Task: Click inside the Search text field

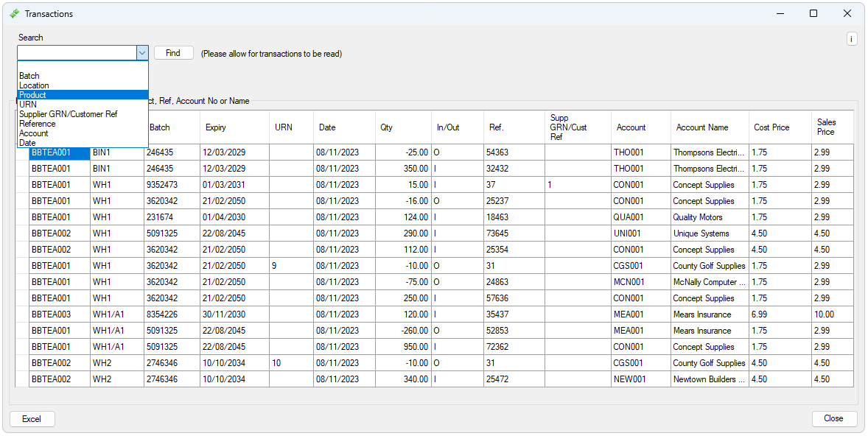Action: 76,53
